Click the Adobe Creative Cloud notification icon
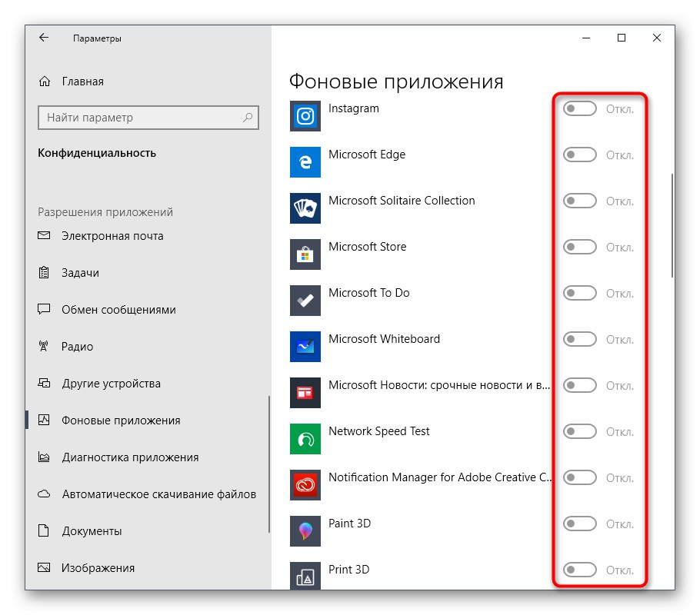Viewport: 700px width, 615px height. tap(305, 484)
